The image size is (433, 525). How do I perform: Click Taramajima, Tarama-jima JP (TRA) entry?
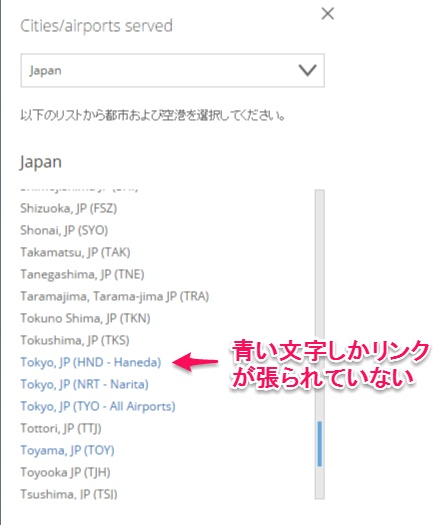pyautogui.click(x=115, y=296)
